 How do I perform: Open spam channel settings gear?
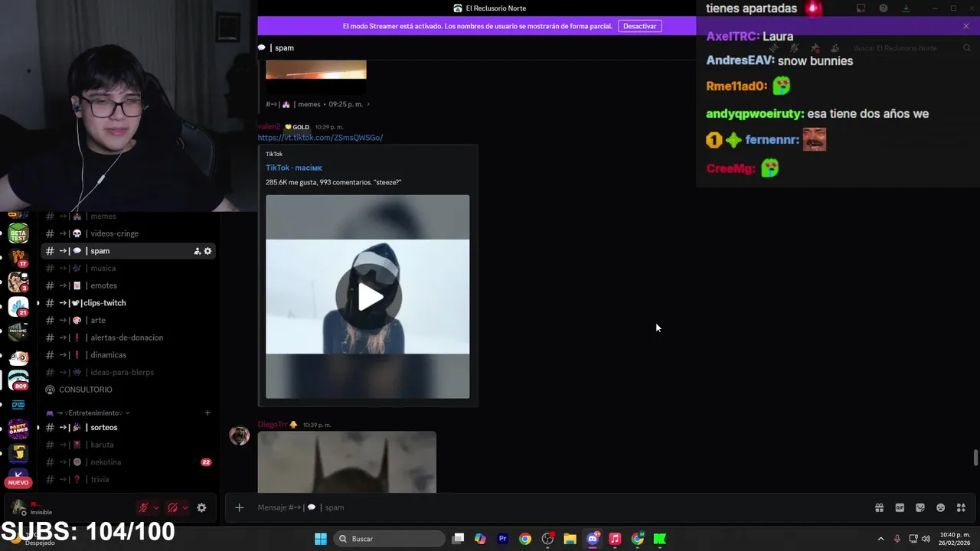(207, 251)
